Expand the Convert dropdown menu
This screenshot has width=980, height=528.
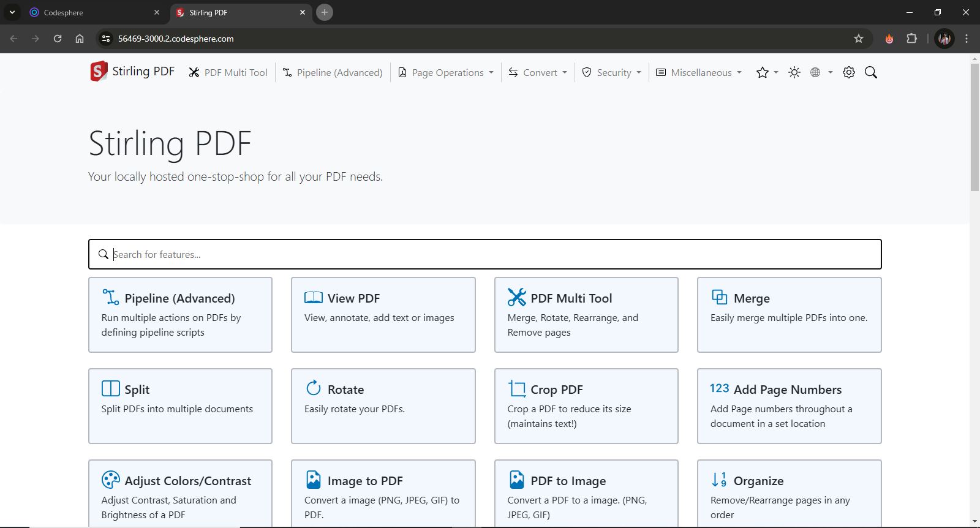coord(538,72)
